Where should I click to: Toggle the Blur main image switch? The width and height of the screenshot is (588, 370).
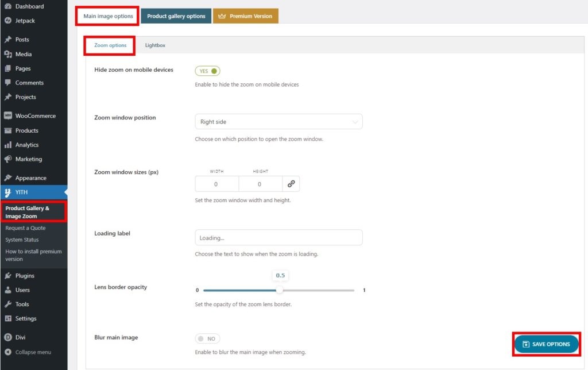click(x=207, y=339)
